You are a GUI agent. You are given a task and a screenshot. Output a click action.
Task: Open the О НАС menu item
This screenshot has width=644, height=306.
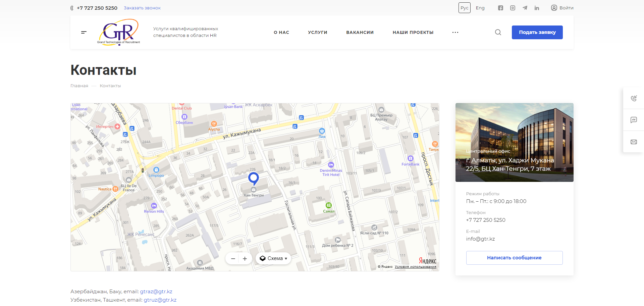pyautogui.click(x=281, y=32)
